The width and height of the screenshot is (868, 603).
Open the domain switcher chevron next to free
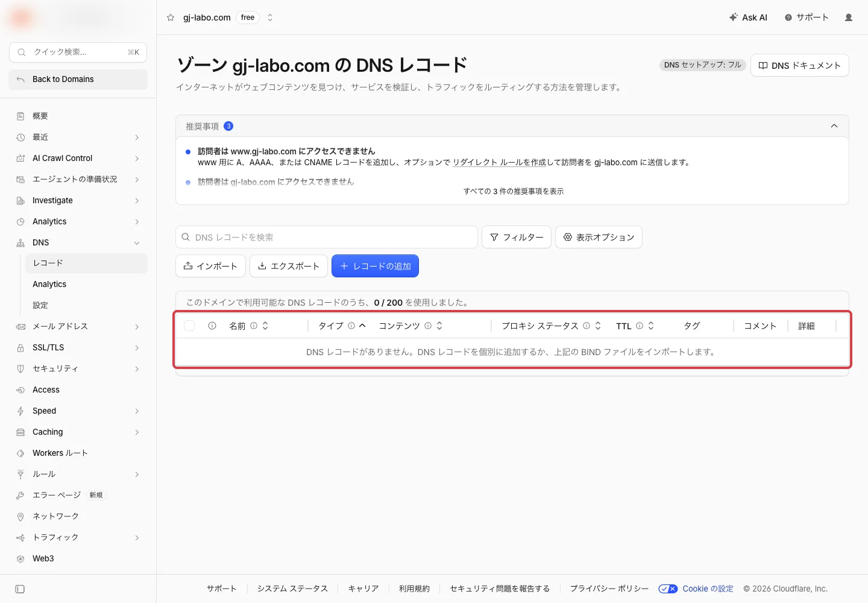click(270, 17)
